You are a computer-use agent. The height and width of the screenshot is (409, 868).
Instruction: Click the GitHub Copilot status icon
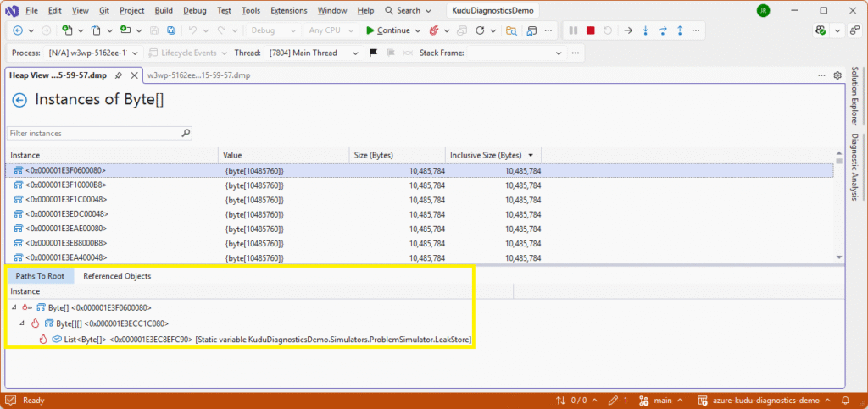(x=821, y=30)
